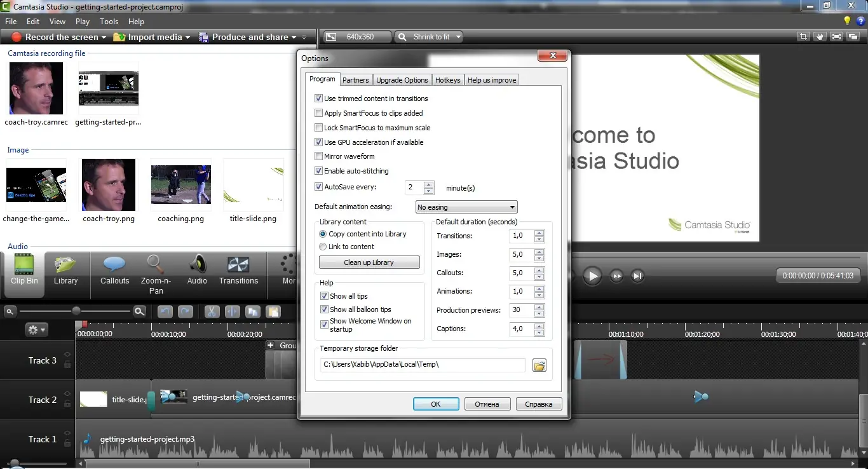868x469 pixels.
Task: Click the lock icon on Track 1
Action: 67,443
